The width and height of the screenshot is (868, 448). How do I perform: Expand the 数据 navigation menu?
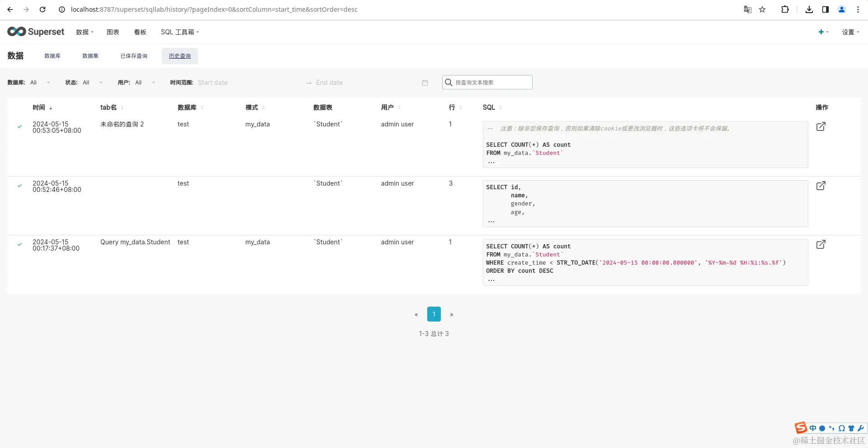[x=85, y=32]
